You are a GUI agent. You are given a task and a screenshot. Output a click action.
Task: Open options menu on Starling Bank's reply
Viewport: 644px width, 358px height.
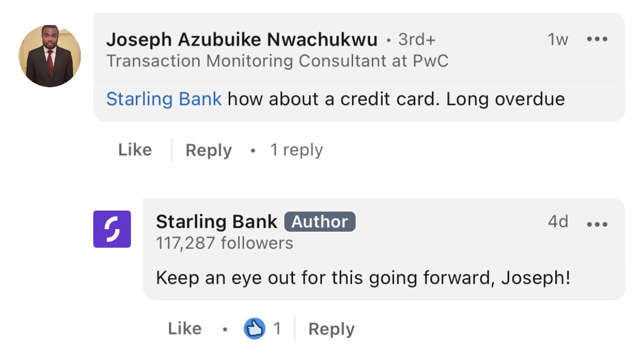tap(597, 224)
